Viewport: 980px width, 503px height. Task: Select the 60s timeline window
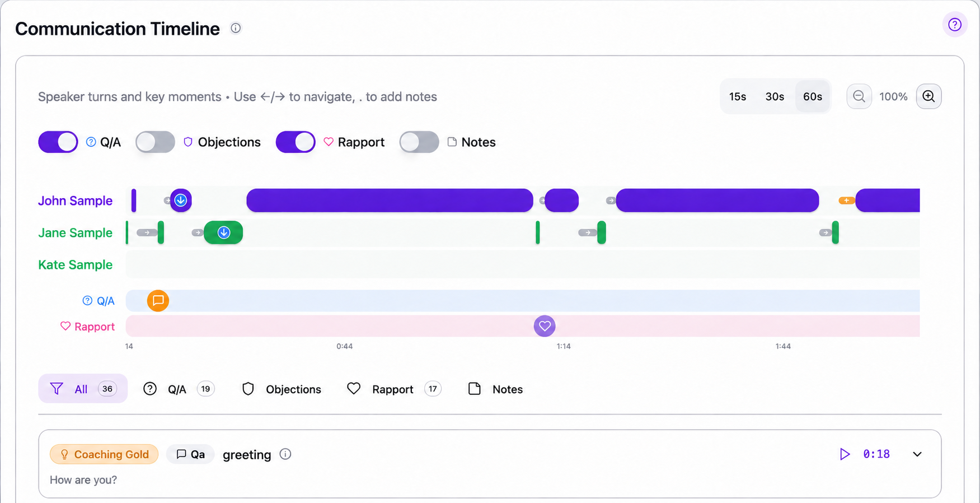(813, 96)
